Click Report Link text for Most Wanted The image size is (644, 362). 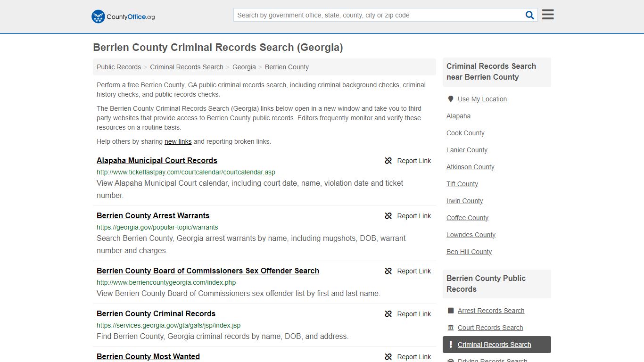pyautogui.click(x=414, y=357)
